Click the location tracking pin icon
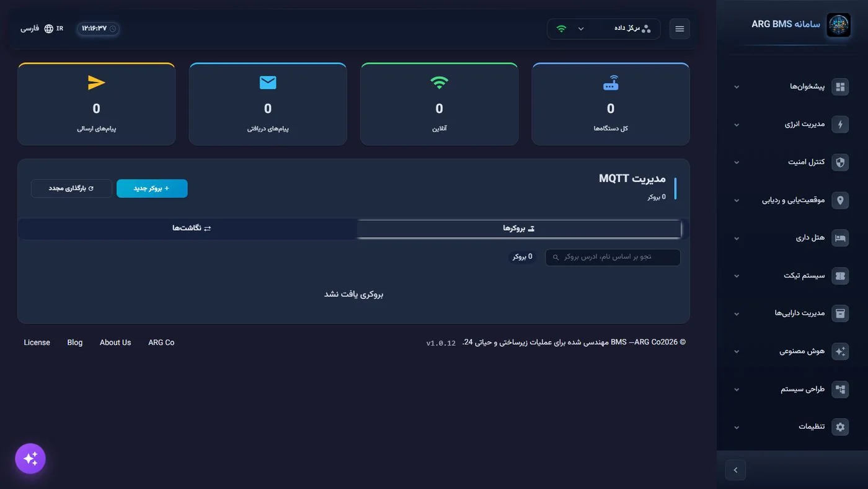The height and width of the screenshot is (489, 868). point(840,200)
